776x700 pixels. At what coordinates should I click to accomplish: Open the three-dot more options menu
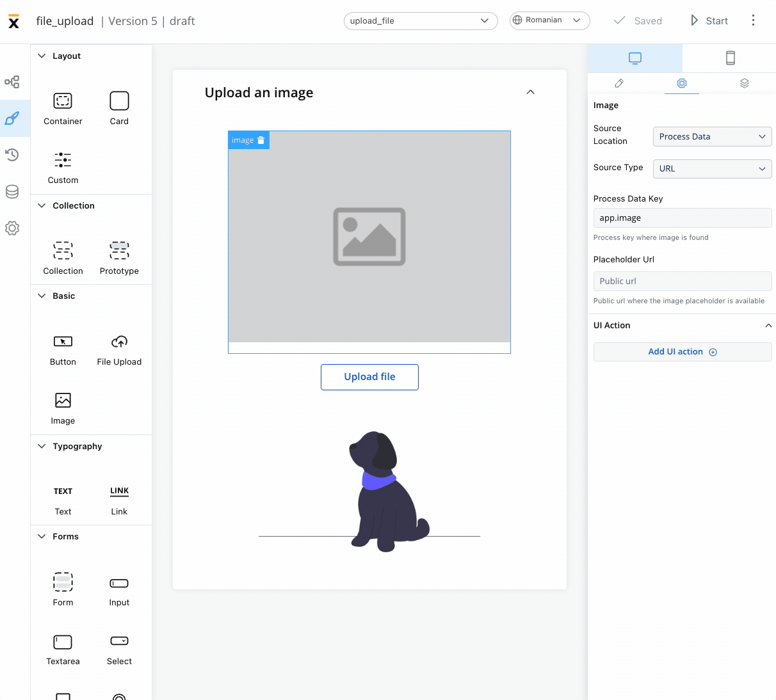[x=753, y=20]
